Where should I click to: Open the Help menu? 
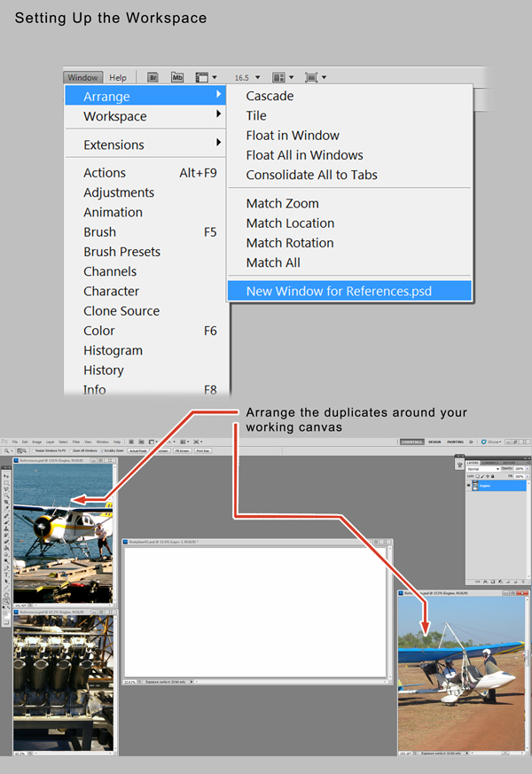118,77
